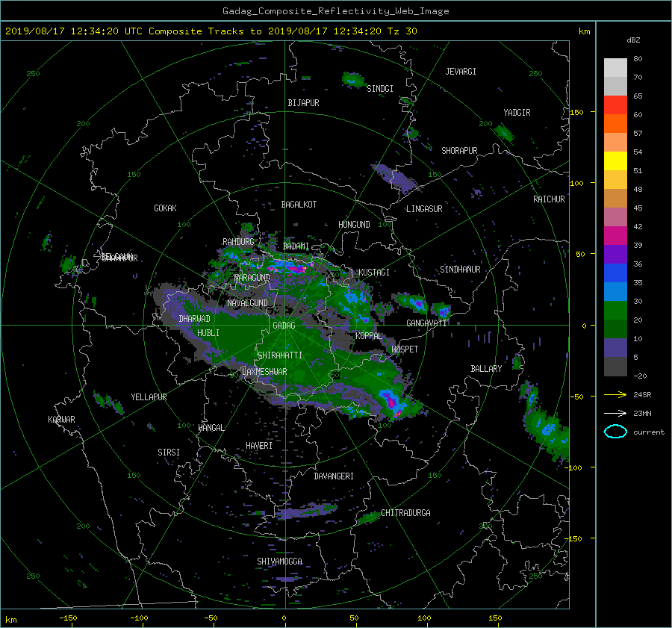Click the KARWAR city label
672x628 pixels.
[x=61, y=420]
